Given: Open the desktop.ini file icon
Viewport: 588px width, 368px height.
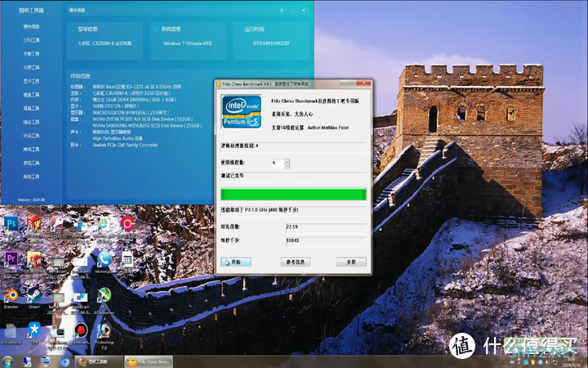Looking at the screenshot, I should (x=11, y=331).
